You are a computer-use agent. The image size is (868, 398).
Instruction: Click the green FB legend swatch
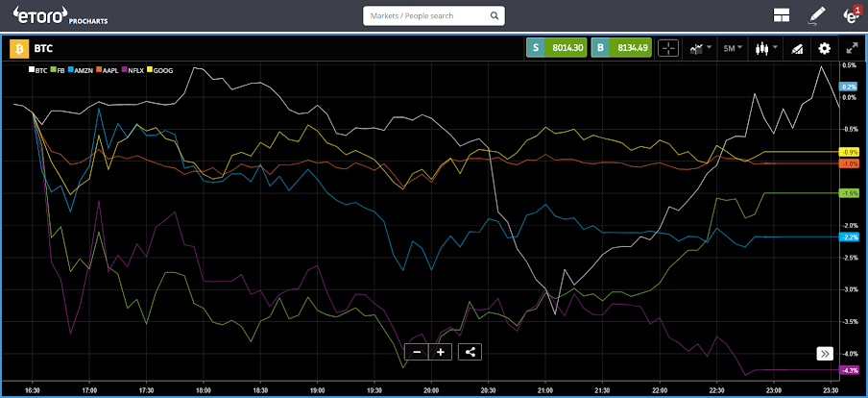pos(53,70)
